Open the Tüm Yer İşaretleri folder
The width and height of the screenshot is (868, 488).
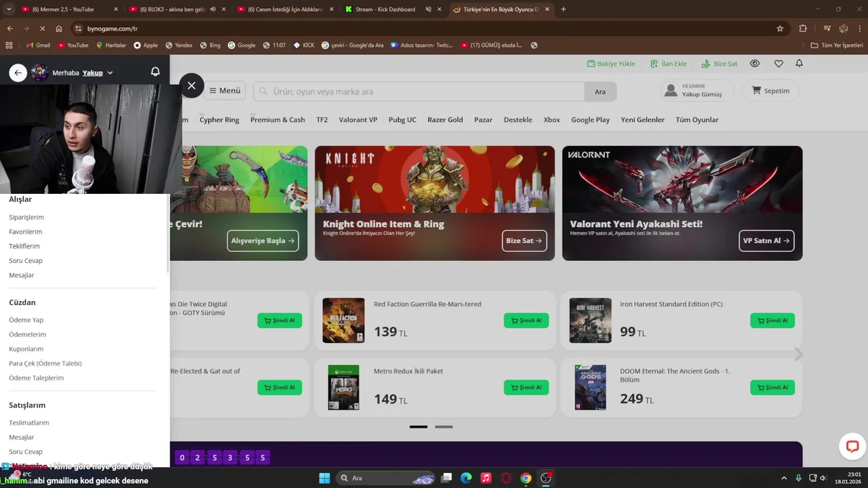pyautogui.click(x=837, y=45)
